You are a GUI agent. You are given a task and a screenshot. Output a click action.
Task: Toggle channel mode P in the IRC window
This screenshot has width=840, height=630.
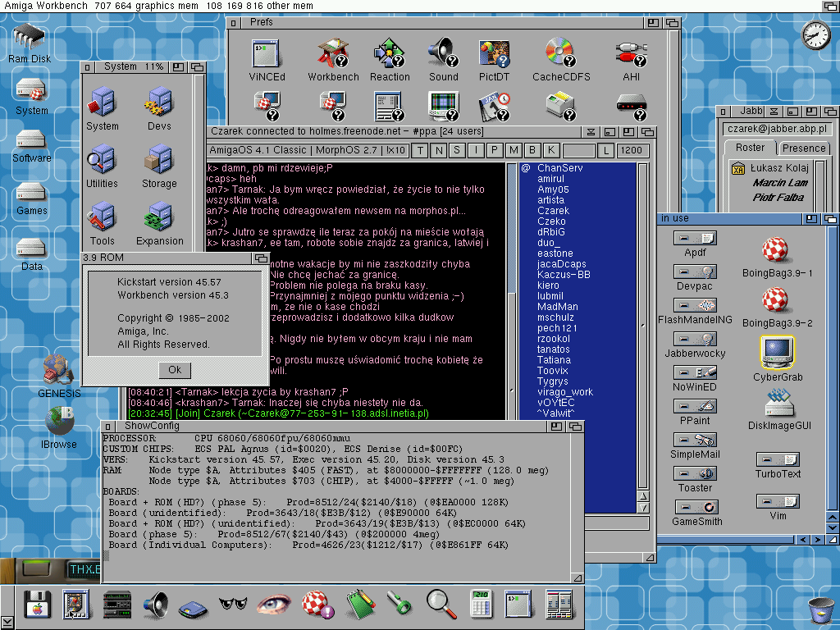495,151
